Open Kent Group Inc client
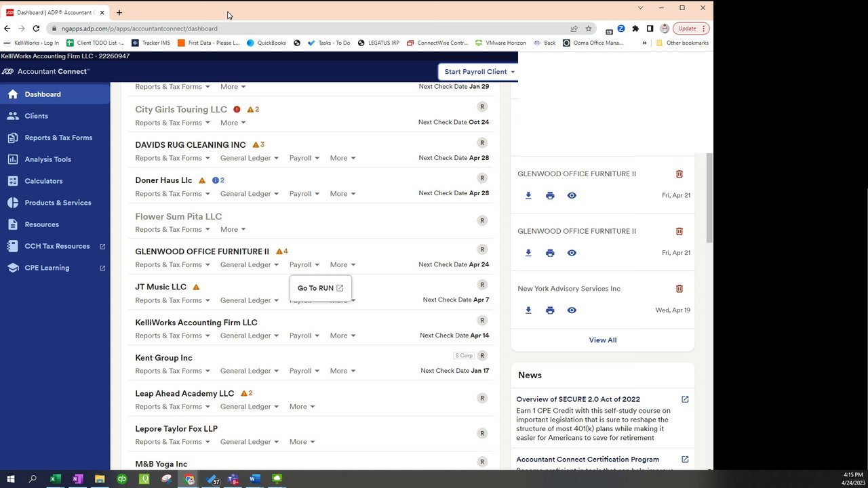The width and height of the screenshot is (868, 488). pyautogui.click(x=163, y=358)
